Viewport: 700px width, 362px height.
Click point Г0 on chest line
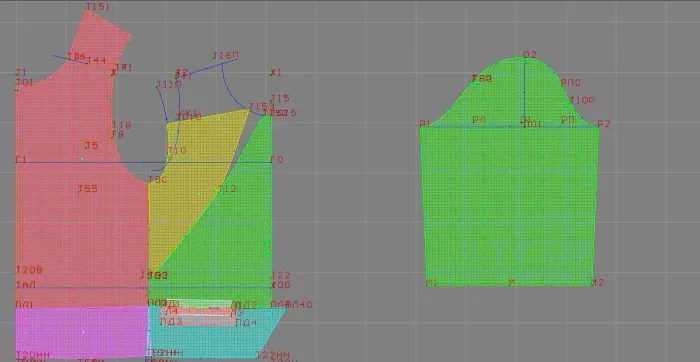[x=277, y=159]
